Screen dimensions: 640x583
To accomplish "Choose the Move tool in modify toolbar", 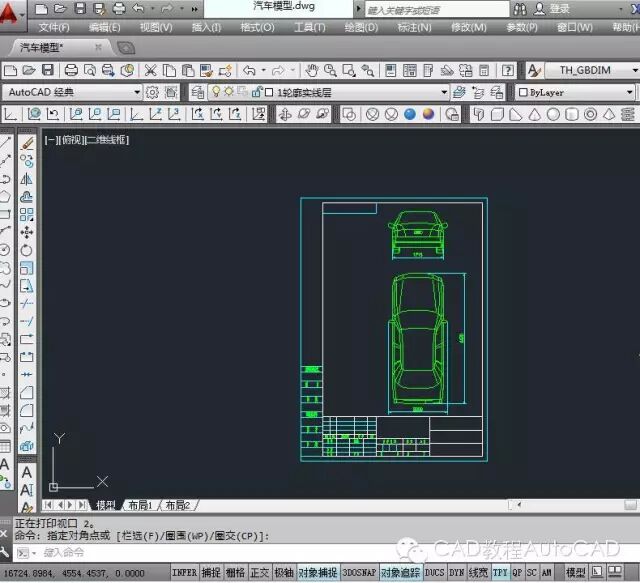I will [27, 232].
